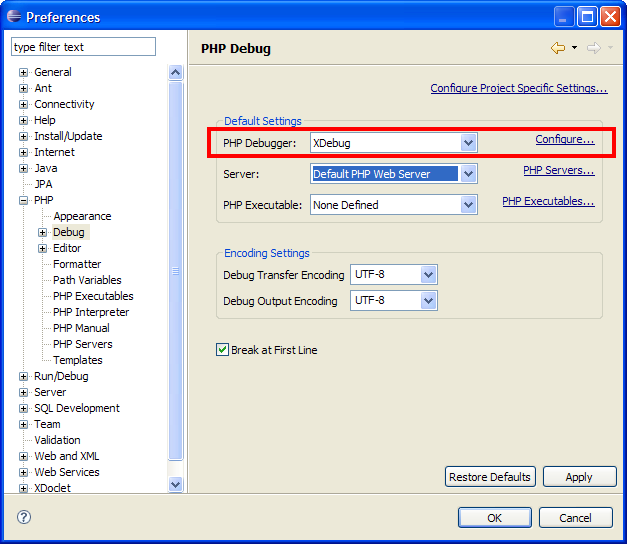Open the PHP Servers... link

pos(559,170)
